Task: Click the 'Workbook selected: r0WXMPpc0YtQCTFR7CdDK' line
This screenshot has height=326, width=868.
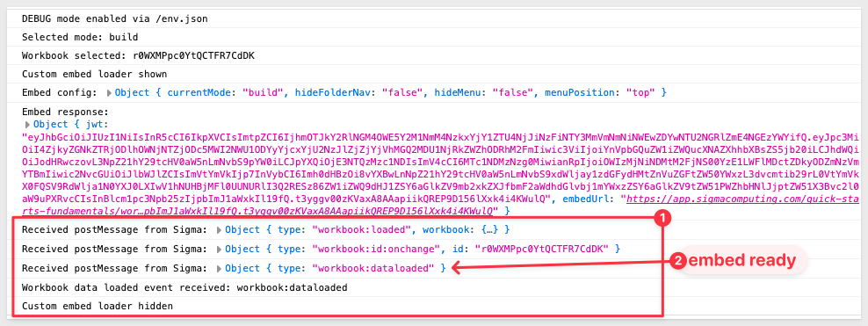Action: [x=138, y=56]
